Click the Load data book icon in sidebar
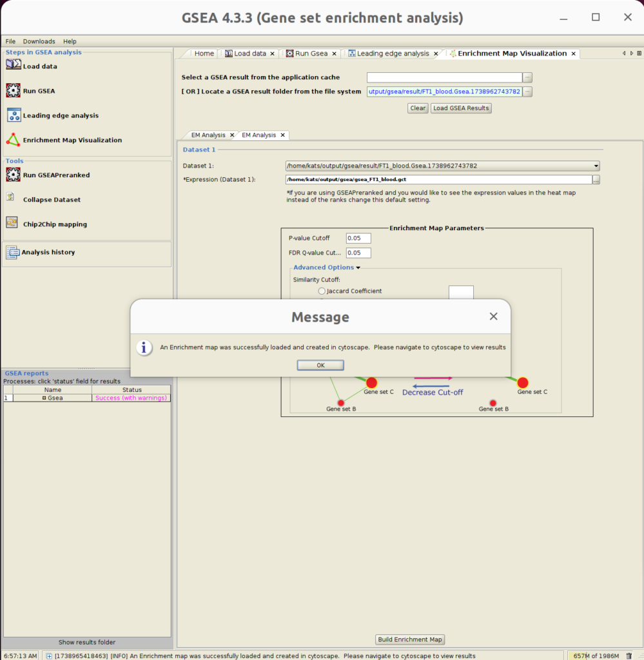The image size is (644, 660). 13,64
